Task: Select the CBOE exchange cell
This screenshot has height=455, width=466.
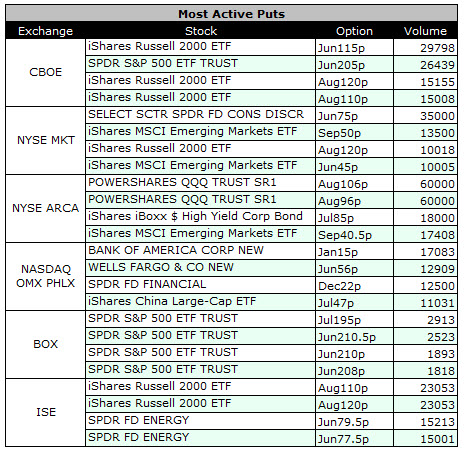Action: [x=45, y=72]
